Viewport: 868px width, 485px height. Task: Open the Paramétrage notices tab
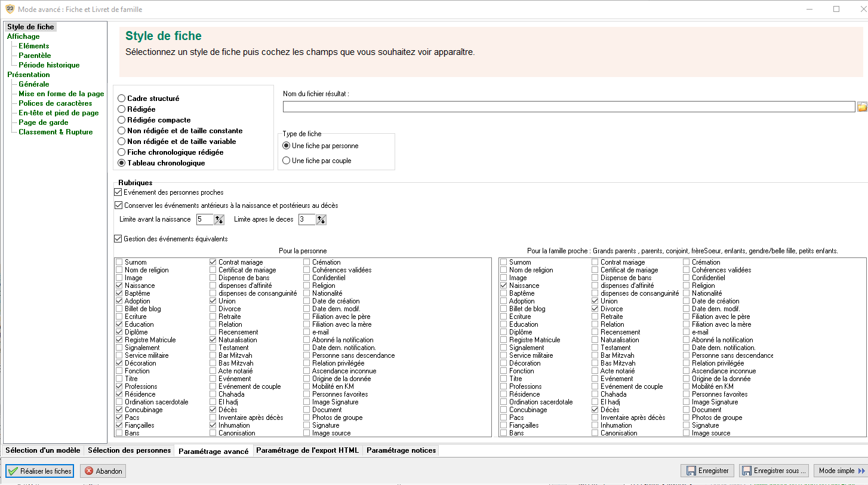[401, 450]
